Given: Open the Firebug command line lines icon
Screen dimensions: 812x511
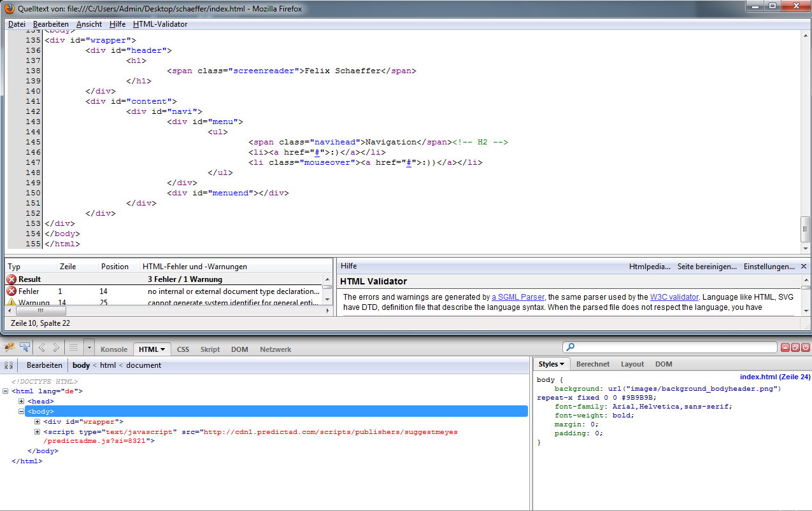Looking at the screenshot, I should coord(73,347).
